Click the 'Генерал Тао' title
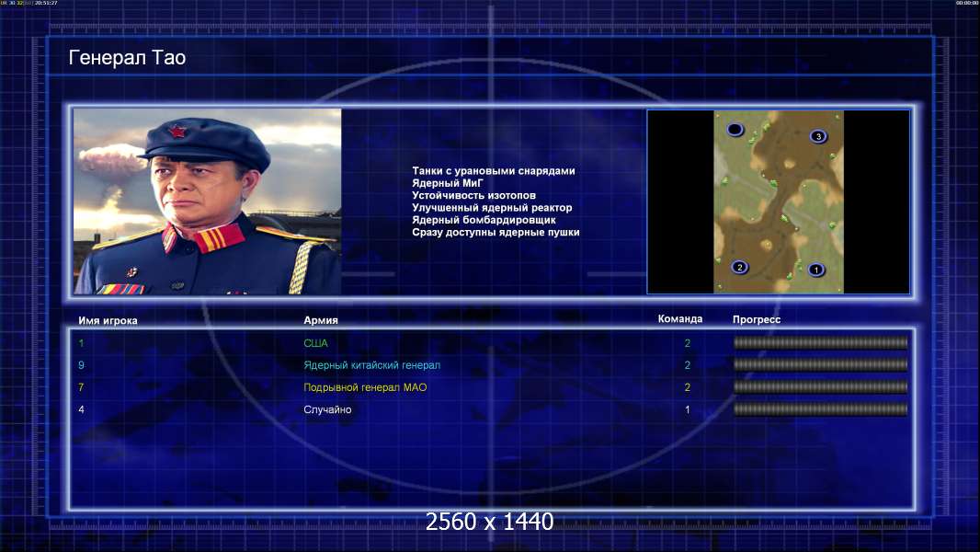The image size is (980, 552). point(127,58)
